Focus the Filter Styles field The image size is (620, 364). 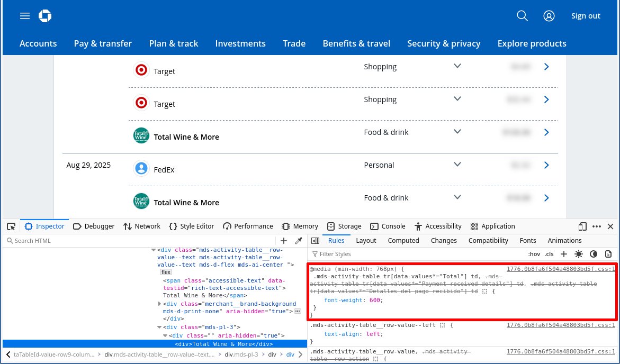tap(417, 254)
